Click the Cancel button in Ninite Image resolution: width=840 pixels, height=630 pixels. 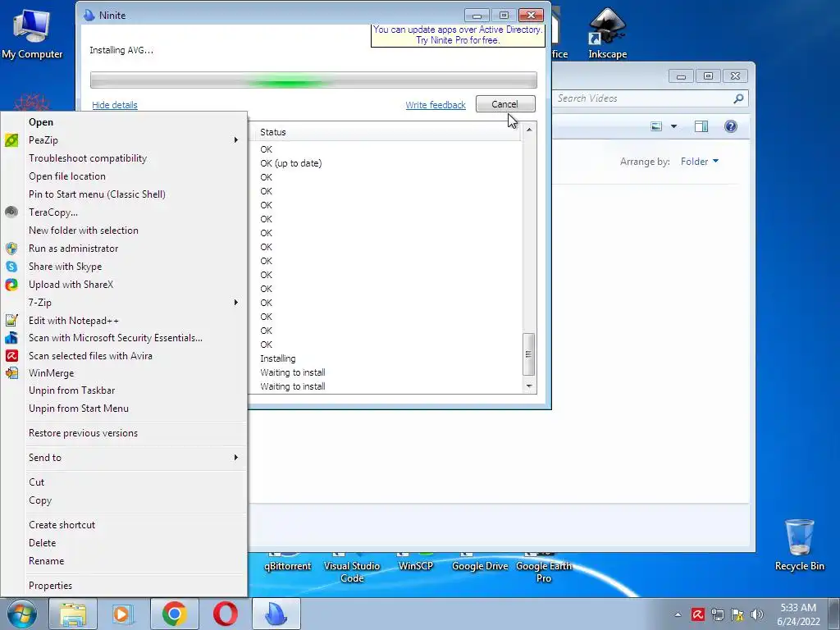click(x=505, y=104)
